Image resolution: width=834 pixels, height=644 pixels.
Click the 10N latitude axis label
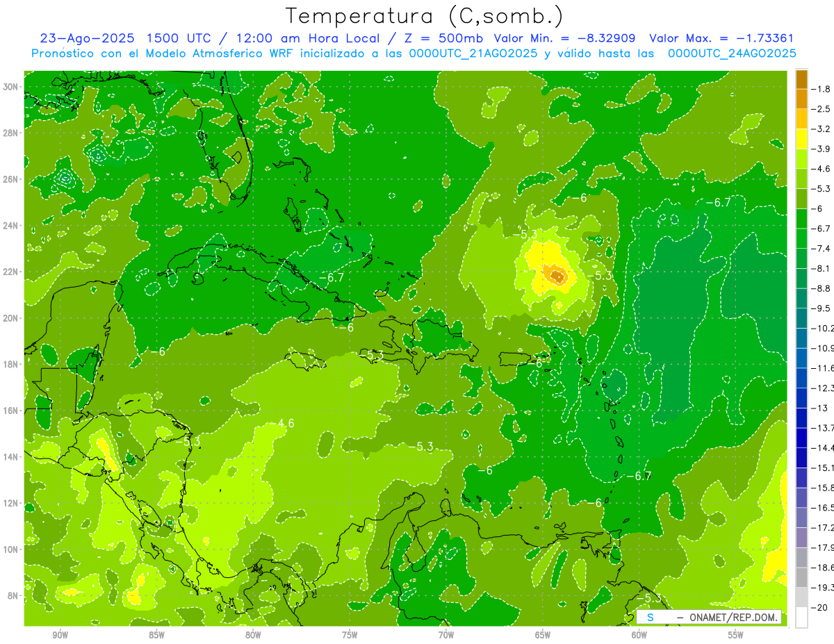[10, 550]
